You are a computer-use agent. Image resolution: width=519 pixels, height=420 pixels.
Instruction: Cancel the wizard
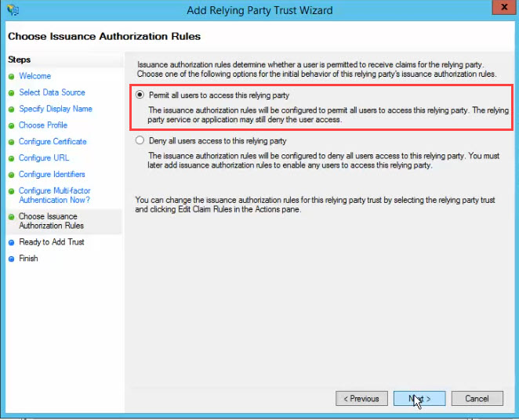[477, 399]
